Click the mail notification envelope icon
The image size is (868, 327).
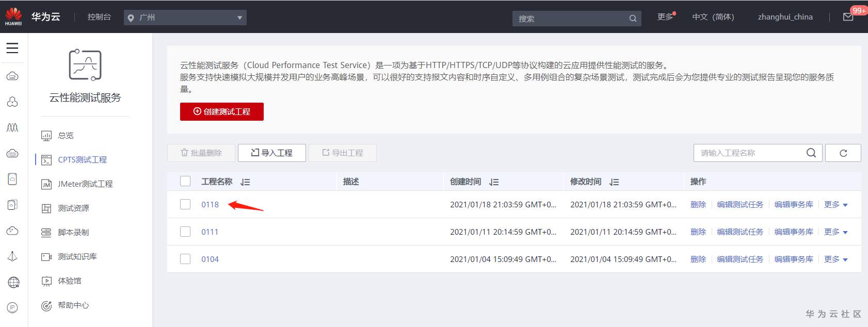point(848,17)
